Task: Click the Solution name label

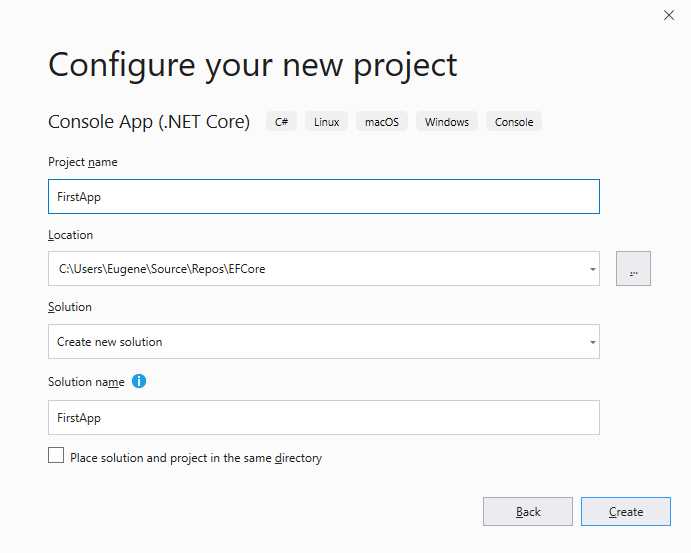Action: point(86,382)
